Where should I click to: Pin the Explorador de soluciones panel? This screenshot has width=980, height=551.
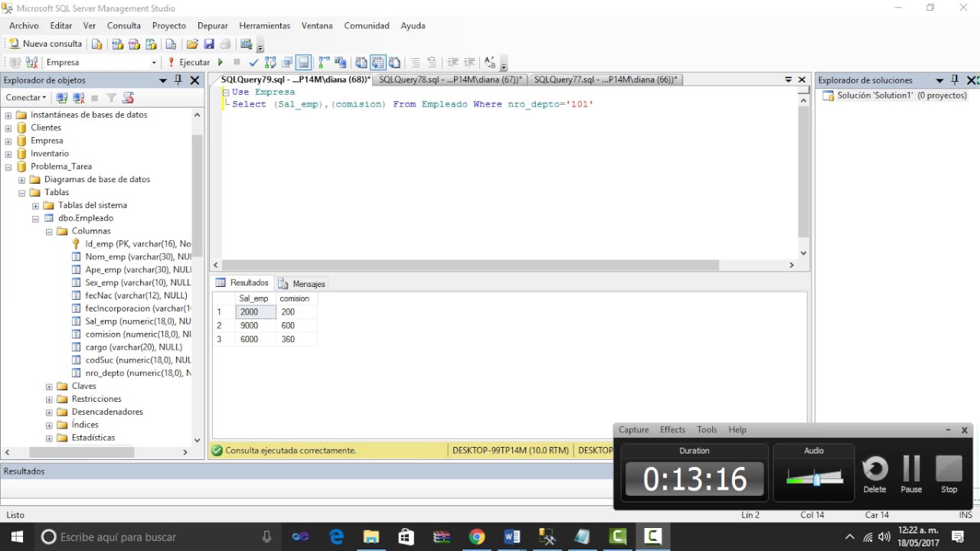[x=955, y=80]
